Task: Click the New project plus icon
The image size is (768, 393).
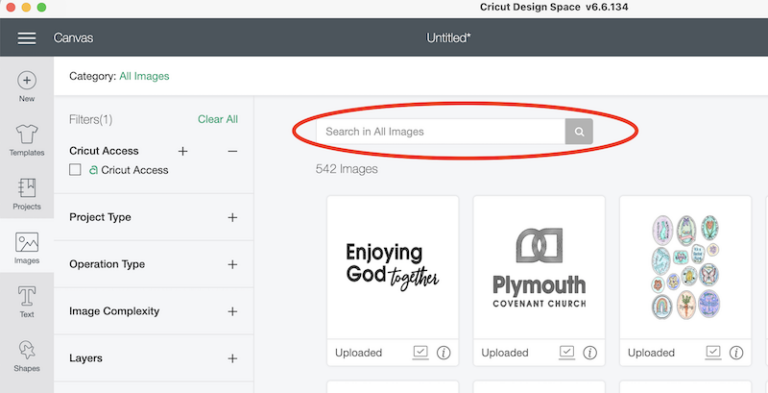Action: click(x=26, y=80)
